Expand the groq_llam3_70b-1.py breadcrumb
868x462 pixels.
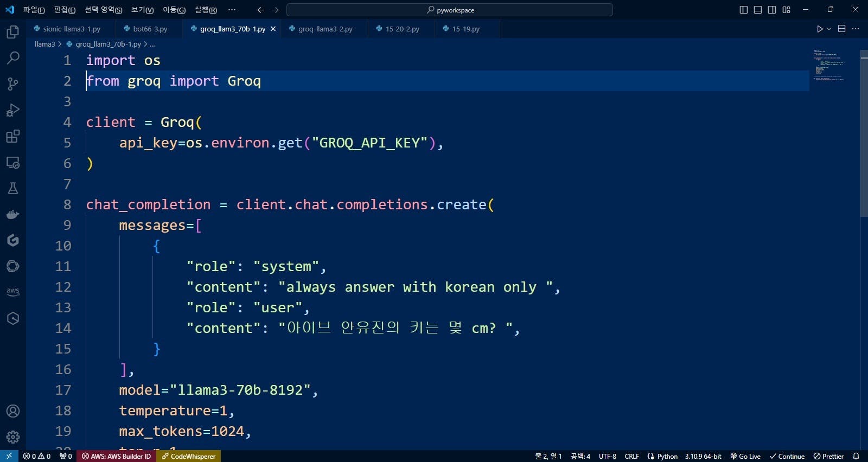tap(108, 44)
